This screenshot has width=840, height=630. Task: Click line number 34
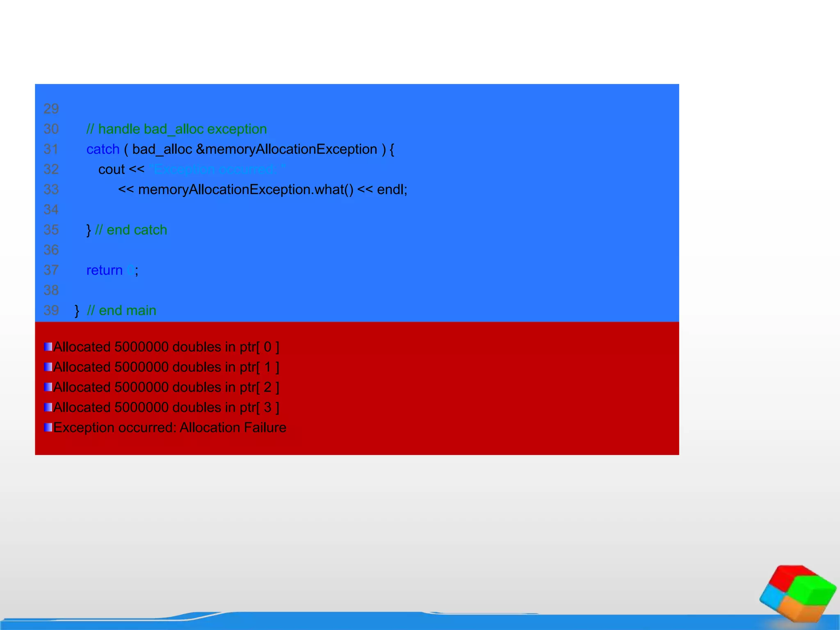pos(51,210)
